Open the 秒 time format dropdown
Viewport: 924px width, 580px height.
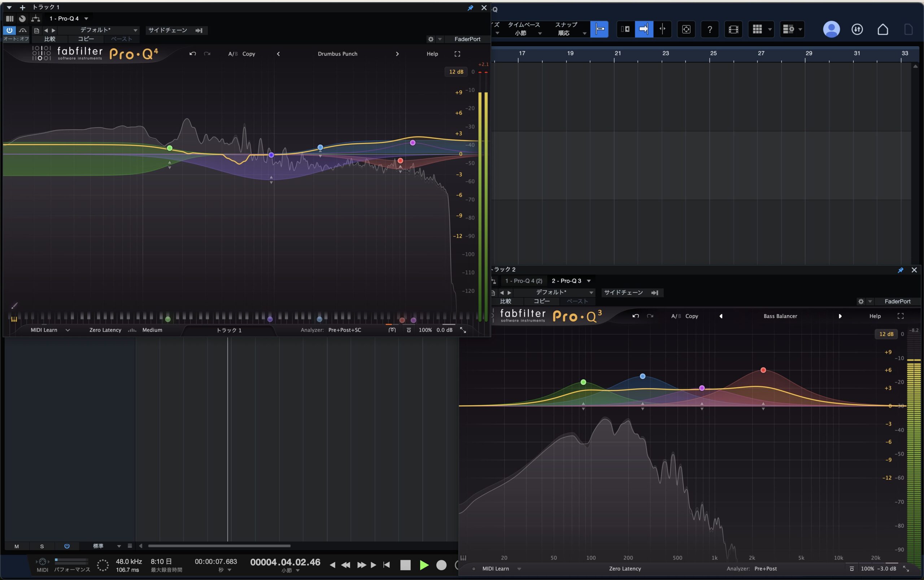point(225,570)
